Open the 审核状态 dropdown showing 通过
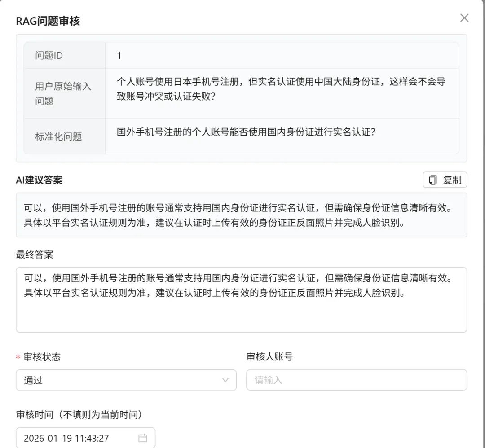 point(126,380)
